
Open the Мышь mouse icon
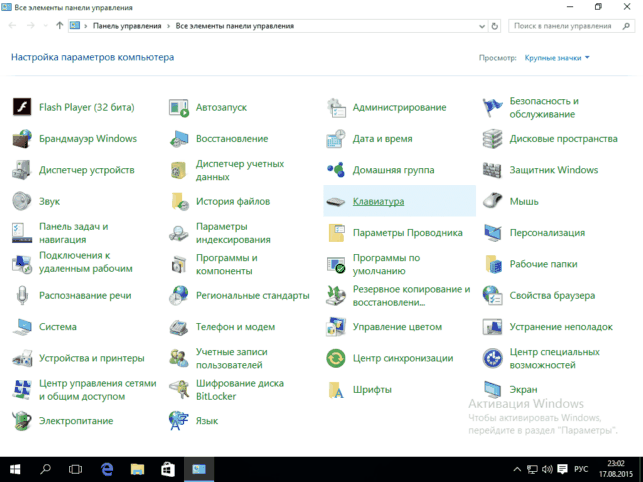[x=493, y=201]
